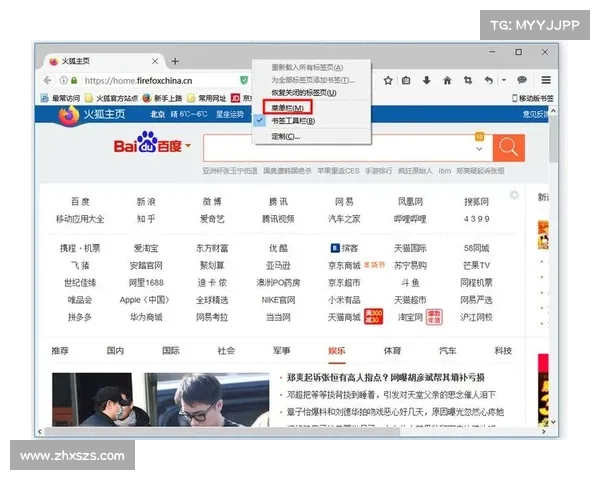Screen dimensions: 600x480
Task: Open the 京东商城 site link
Action: 344,265
